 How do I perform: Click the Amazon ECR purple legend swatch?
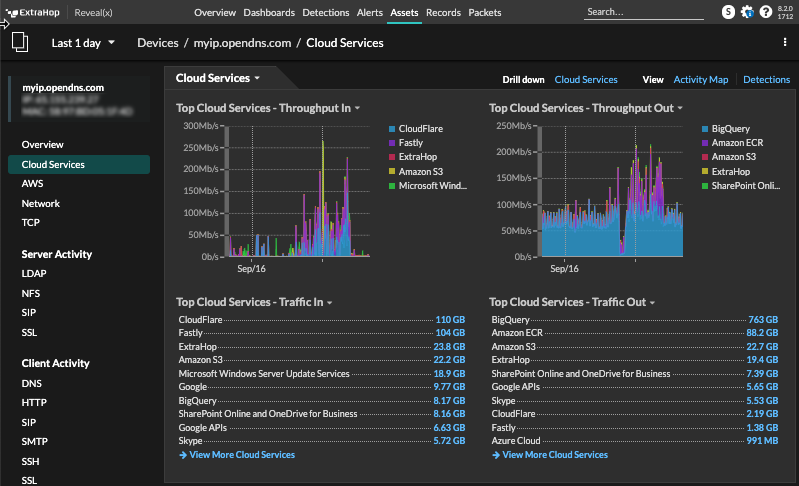click(x=705, y=143)
